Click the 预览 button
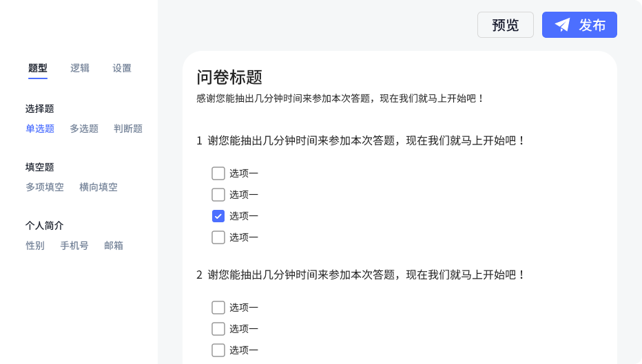The height and width of the screenshot is (364, 642). tap(505, 25)
